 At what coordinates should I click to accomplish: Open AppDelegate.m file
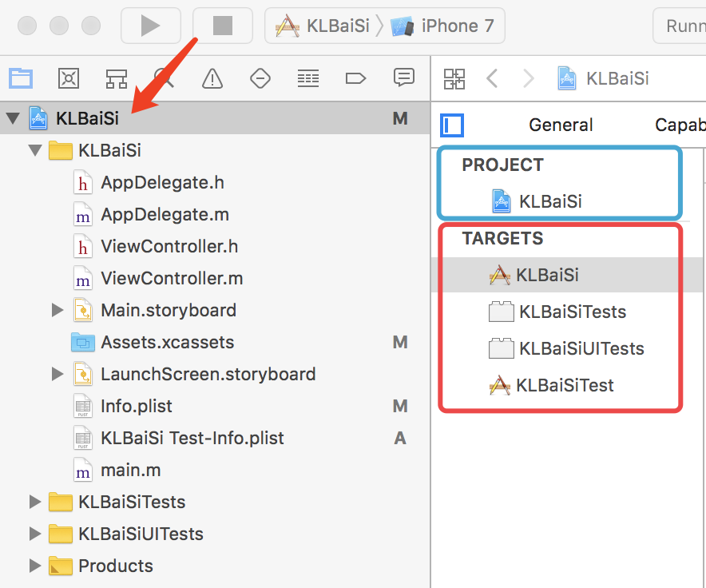pyautogui.click(x=165, y=215)
